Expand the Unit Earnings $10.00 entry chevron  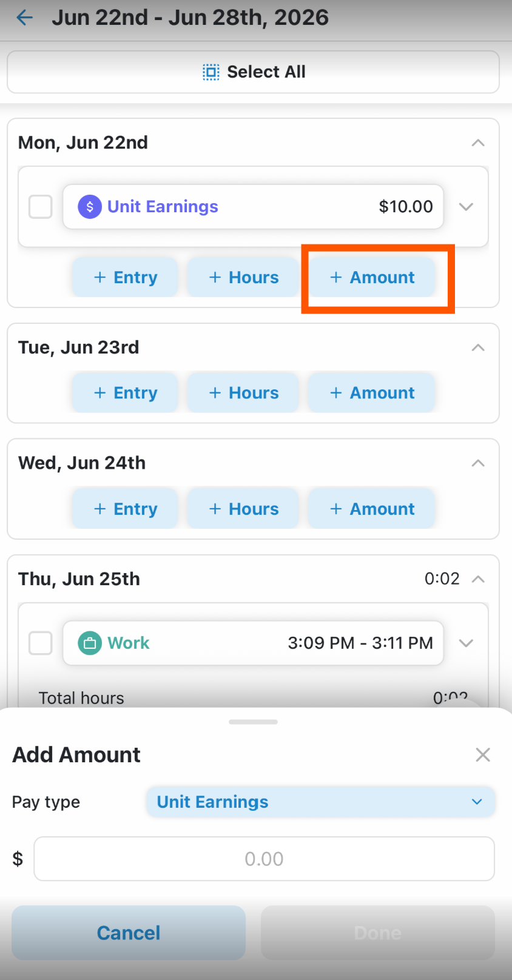point(466,207)
